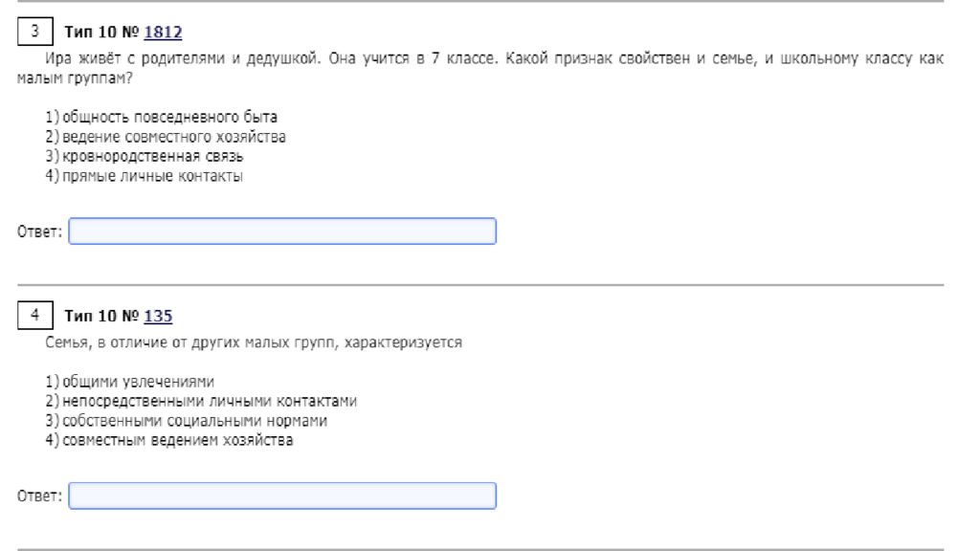Focus the answer field under question 3
The image size is (980, 551).
(x=282, y=231)
